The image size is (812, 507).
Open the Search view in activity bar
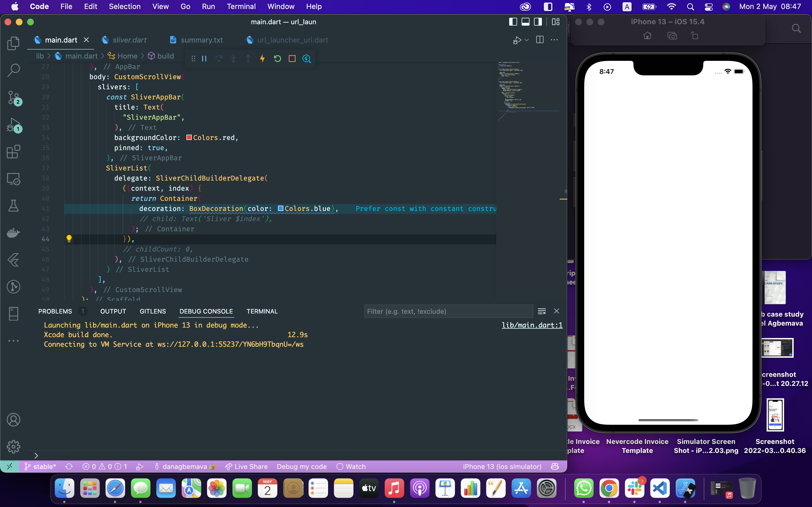14,70
